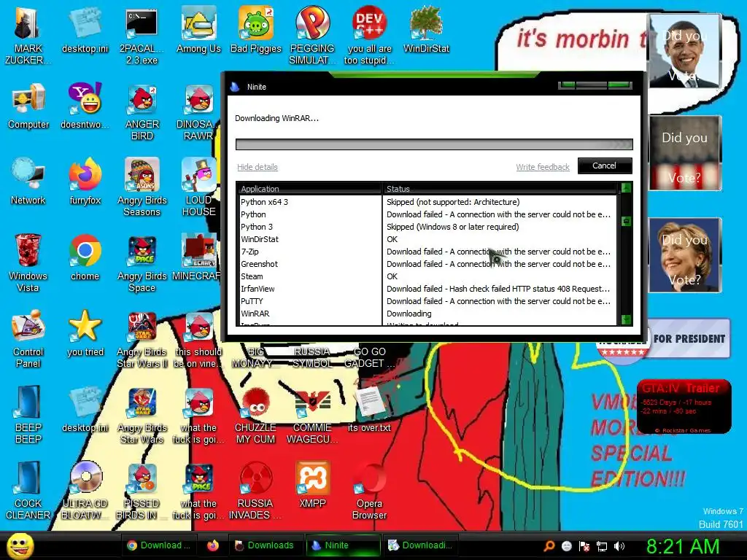Launch the XMPP (XAMPP) shortcut
The width and height of the screenshot is (747, 560).
(312, 486)
